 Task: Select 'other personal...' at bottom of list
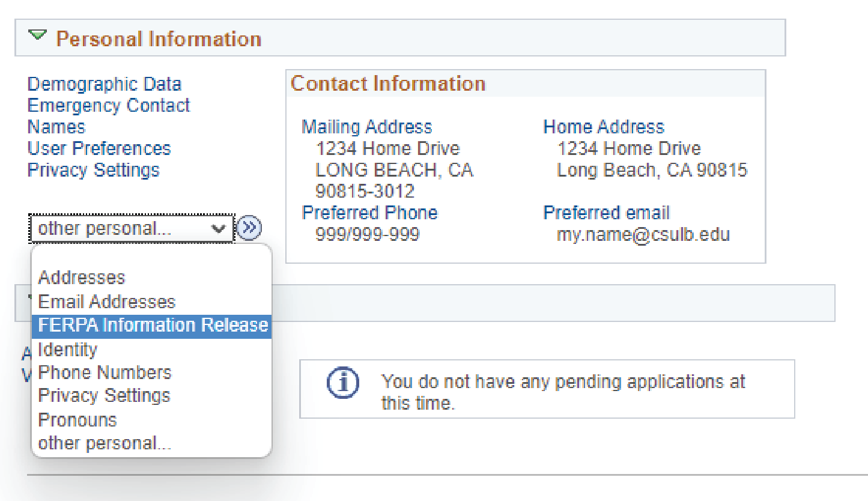(105, 443)
